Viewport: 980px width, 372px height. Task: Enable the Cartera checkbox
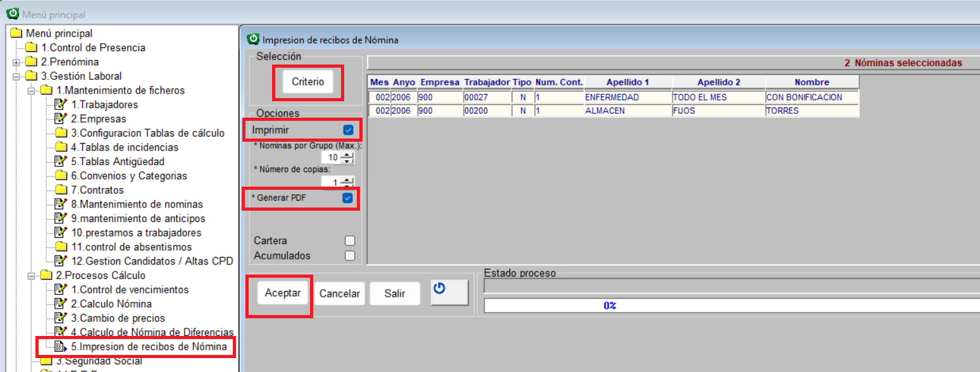tap(349, 240)
